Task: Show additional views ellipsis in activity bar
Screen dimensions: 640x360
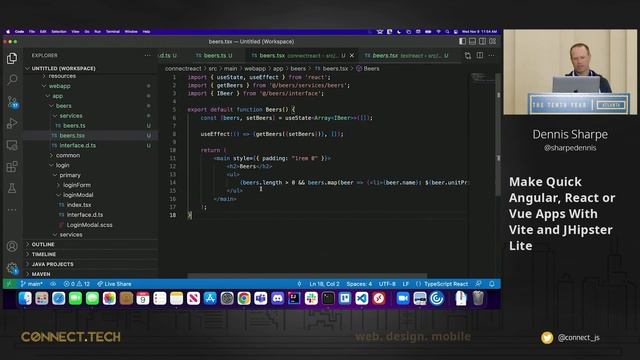Action: click(12, 210)
